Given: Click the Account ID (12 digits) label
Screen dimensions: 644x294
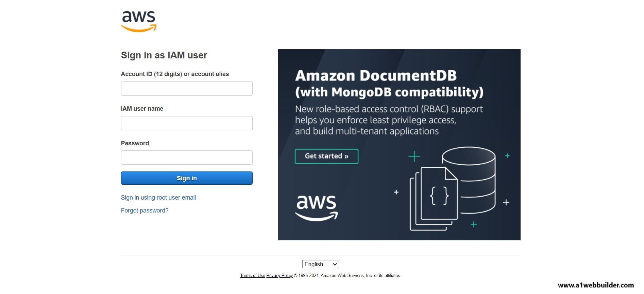Looking at the screenshot, I should pyautogui.click(x=175, y=74).
